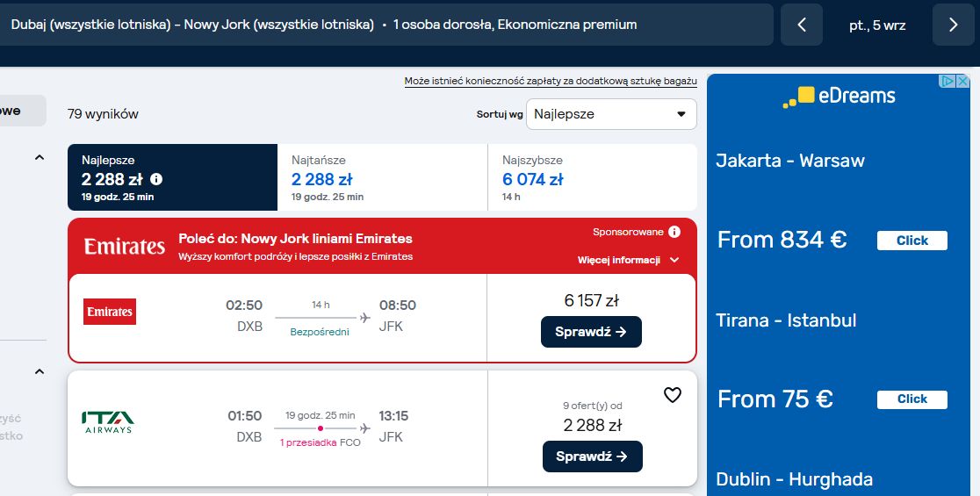Click 1 przesiadka FCO on ITA flight
This screenshot has height=496, width=980.
320,443
